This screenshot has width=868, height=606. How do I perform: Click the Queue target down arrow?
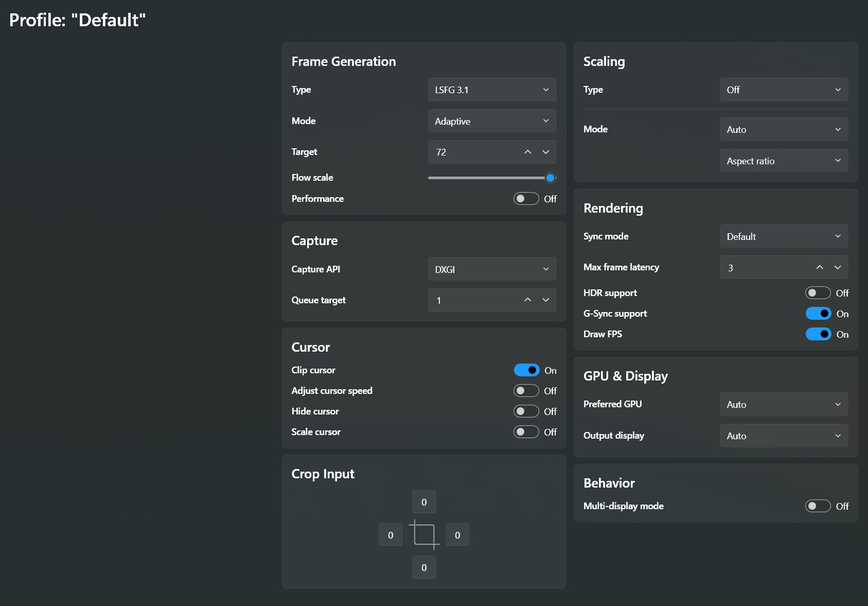[x=545, y=300]
